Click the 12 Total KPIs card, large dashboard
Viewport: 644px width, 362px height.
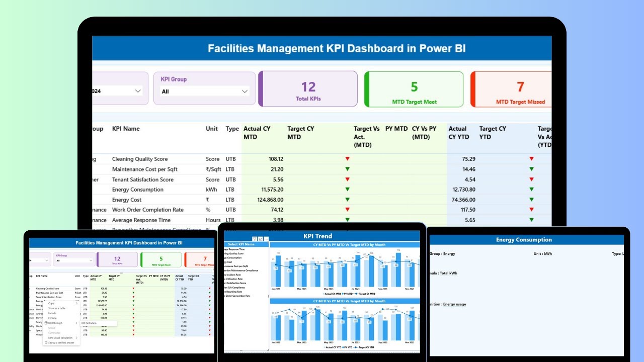(x=308, y=89)
